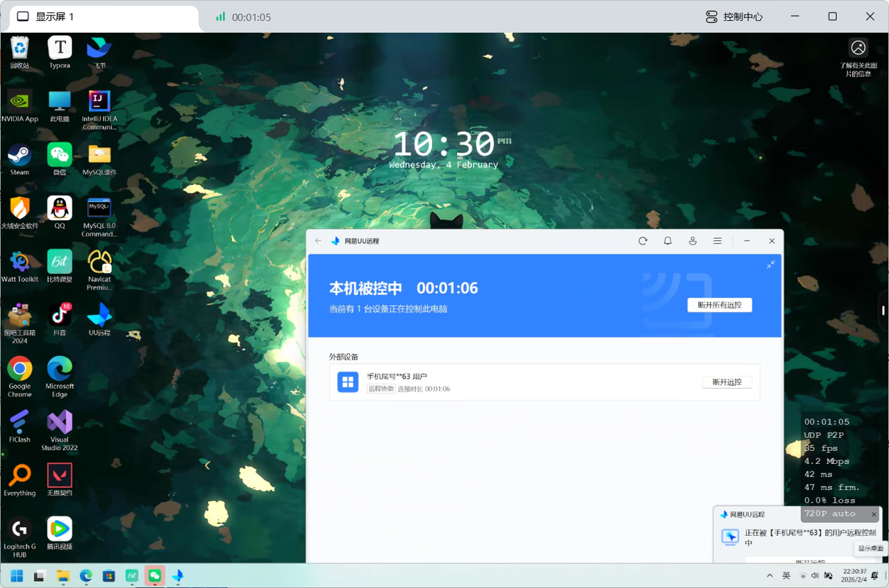Screen dimensions: 889x588
Task: Open the 比特课堂 app from the taskbar
Action: 131,576
